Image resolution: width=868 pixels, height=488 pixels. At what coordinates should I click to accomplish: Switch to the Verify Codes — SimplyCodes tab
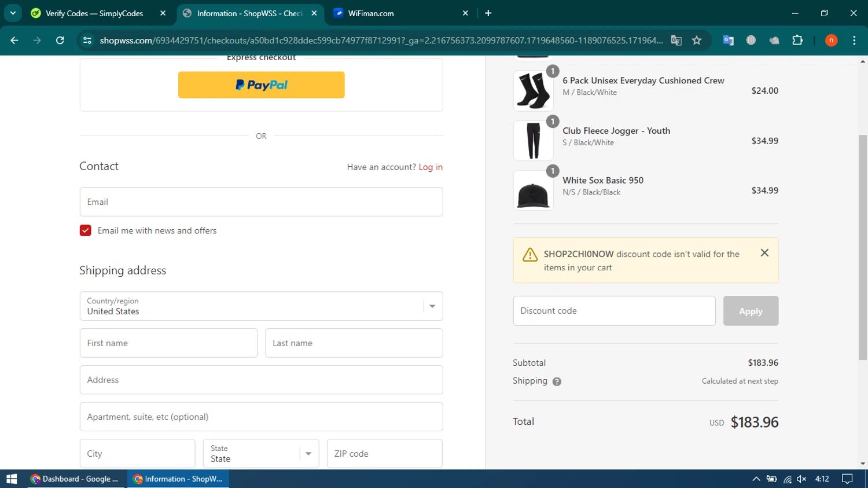pos(94,13)
